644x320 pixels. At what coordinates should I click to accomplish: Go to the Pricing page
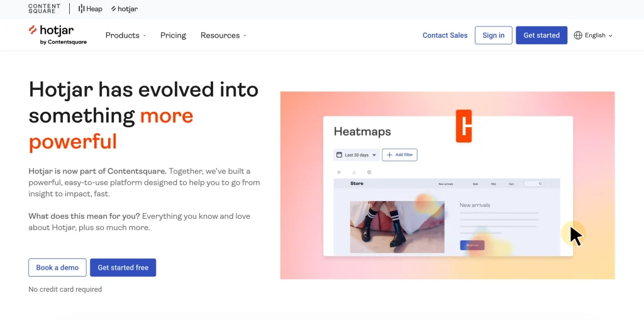click(173, 35)
